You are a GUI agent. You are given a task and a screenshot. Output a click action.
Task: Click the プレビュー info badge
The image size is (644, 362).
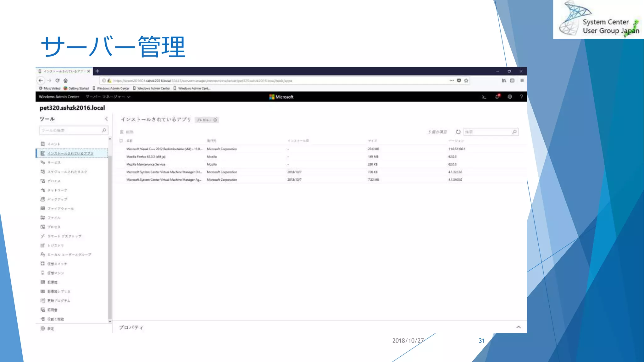pyautogui.click(x=207, y=120)
